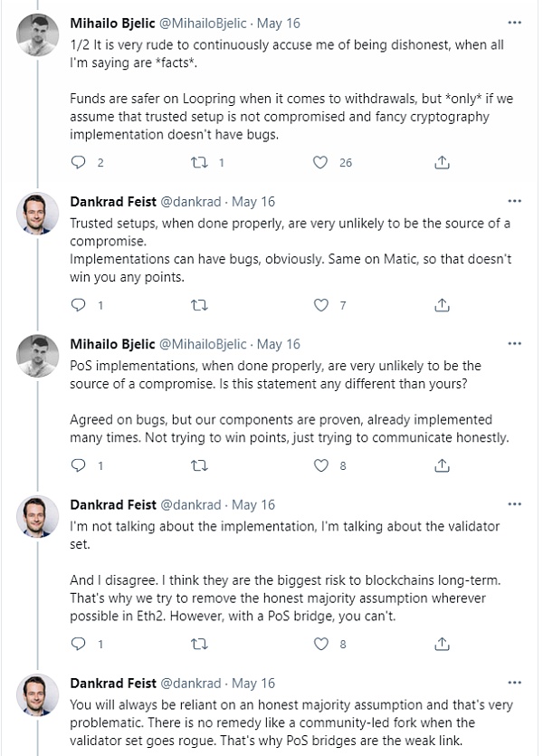Share Dankrad's 'validator set' tweet

pyautogui.click(x=443, y=644)
